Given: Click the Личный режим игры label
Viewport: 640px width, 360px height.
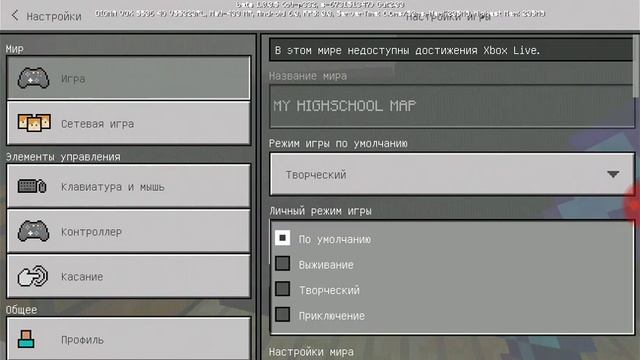Looking at the screenshot, I should 320,211.
